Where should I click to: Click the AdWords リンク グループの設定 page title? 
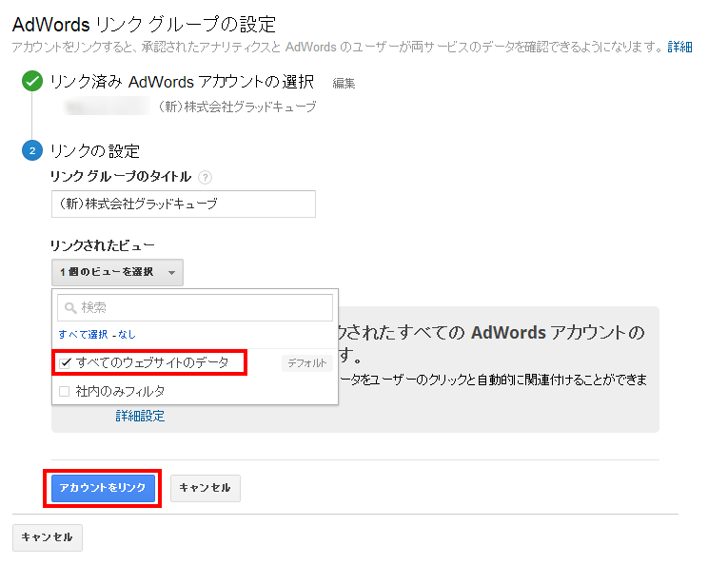pyautogui.click(x=144, y=25)
